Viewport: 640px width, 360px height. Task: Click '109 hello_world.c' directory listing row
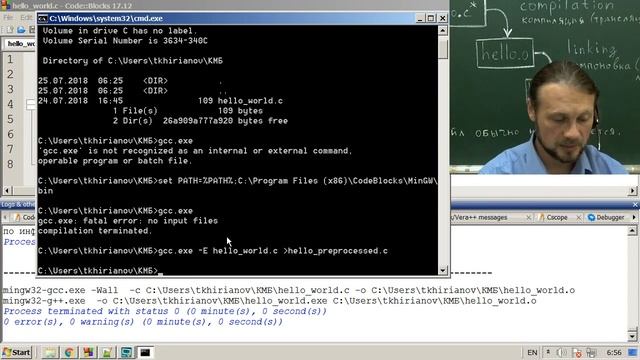(160, 101)
